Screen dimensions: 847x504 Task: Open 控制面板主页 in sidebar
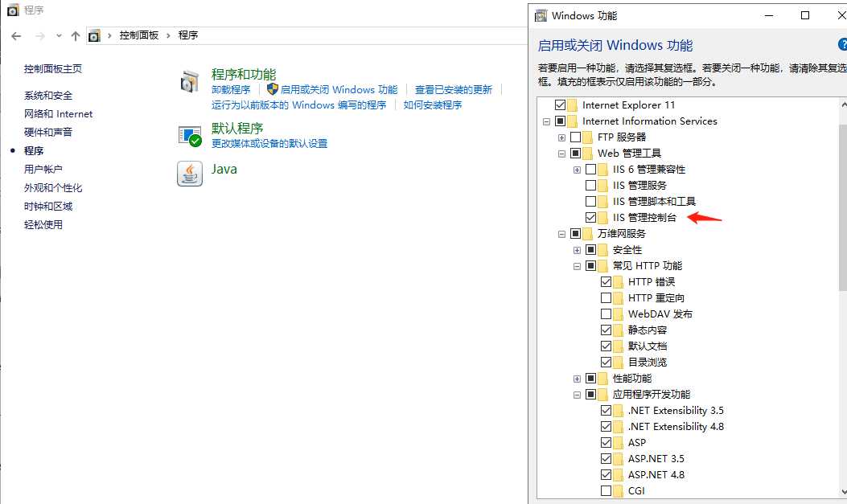point(53,68)
